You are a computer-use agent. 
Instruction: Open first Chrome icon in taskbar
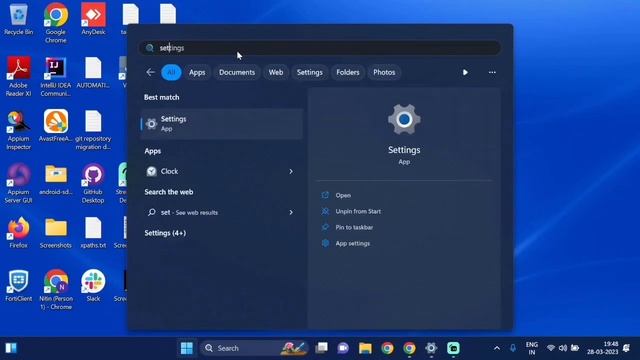(x=387, y=348)
